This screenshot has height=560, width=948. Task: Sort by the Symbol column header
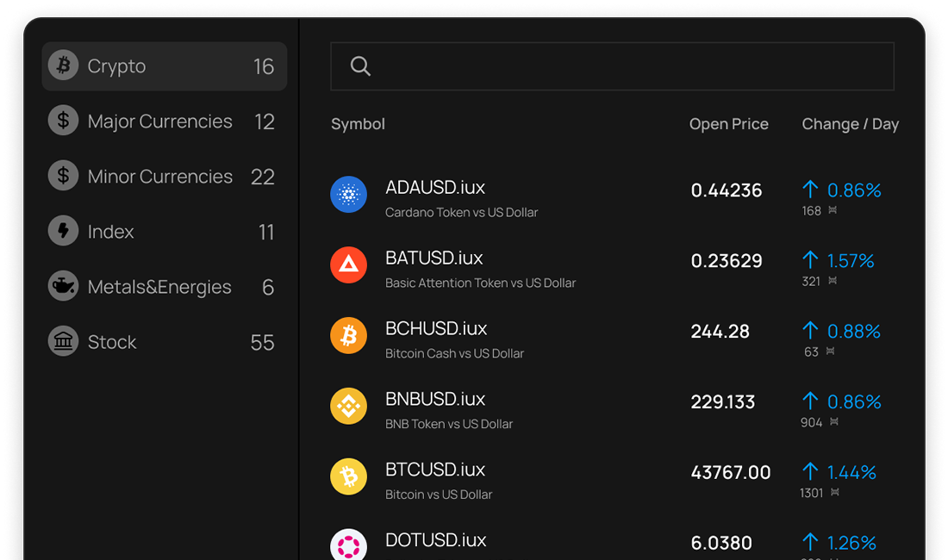[358, 124]
